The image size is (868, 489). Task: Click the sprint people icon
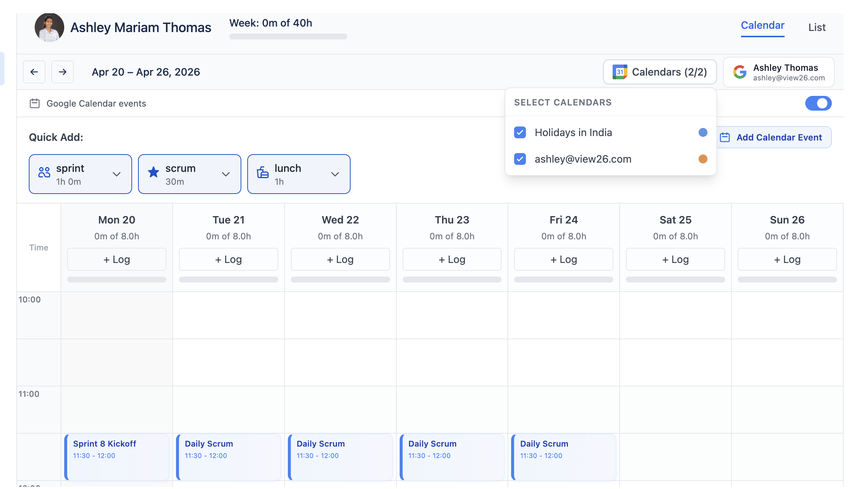[44, 172]
